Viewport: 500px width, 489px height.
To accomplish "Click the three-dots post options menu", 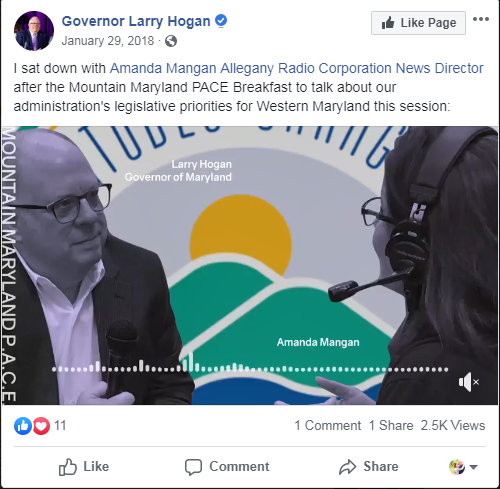I will (x=481, y=19).
